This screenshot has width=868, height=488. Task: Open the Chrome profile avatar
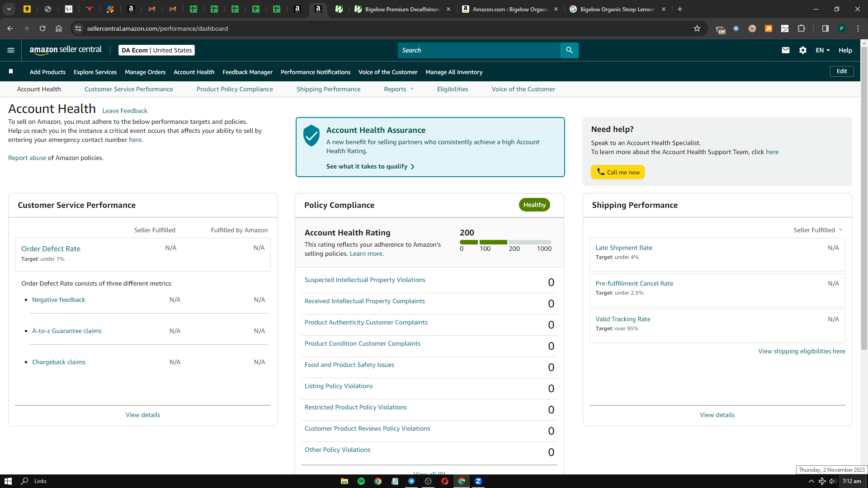pyautogui.click(x=842, y=28)
